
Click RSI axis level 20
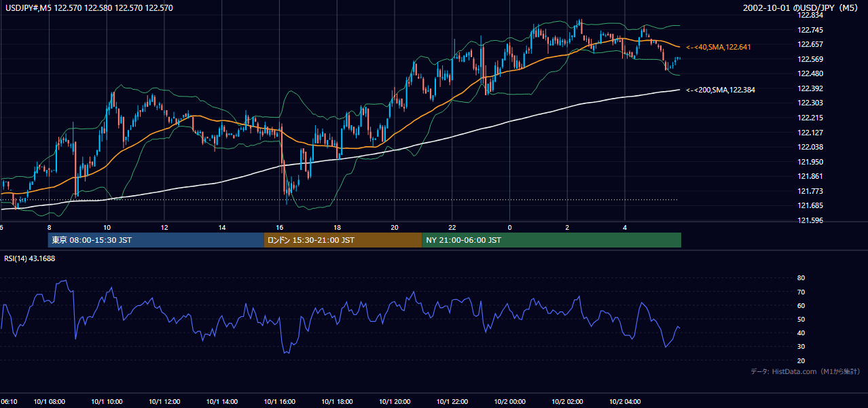(x=801, y=360)
